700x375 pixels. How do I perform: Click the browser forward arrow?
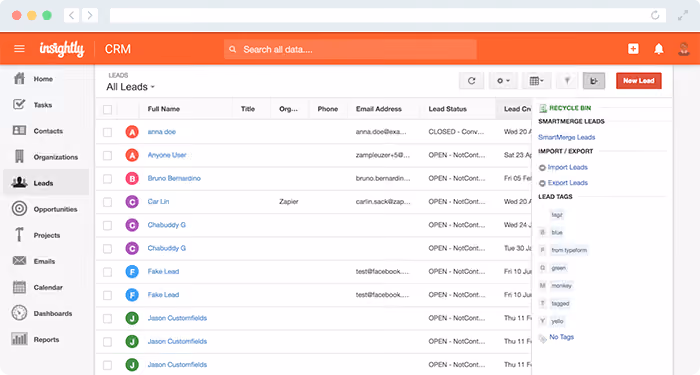coord(90,15)
